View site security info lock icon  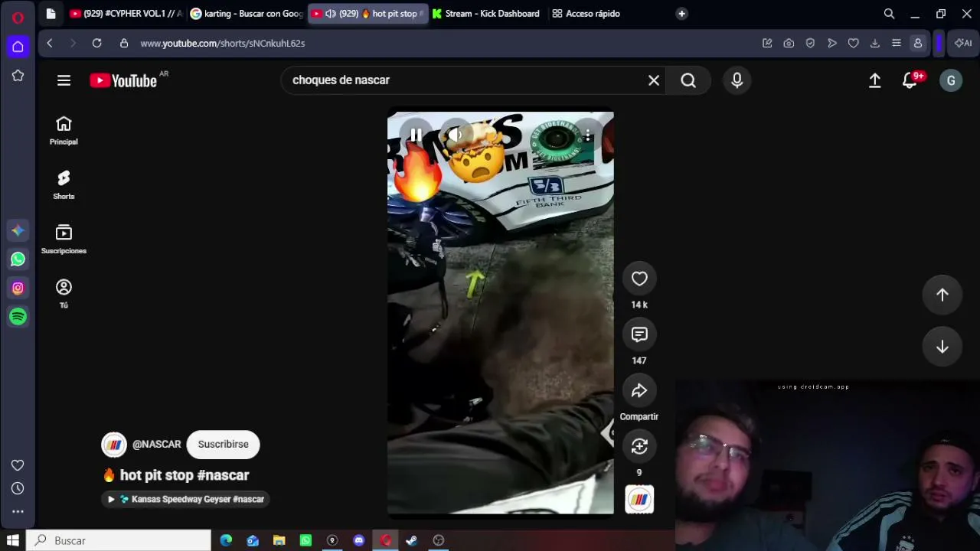coord(124,44)
